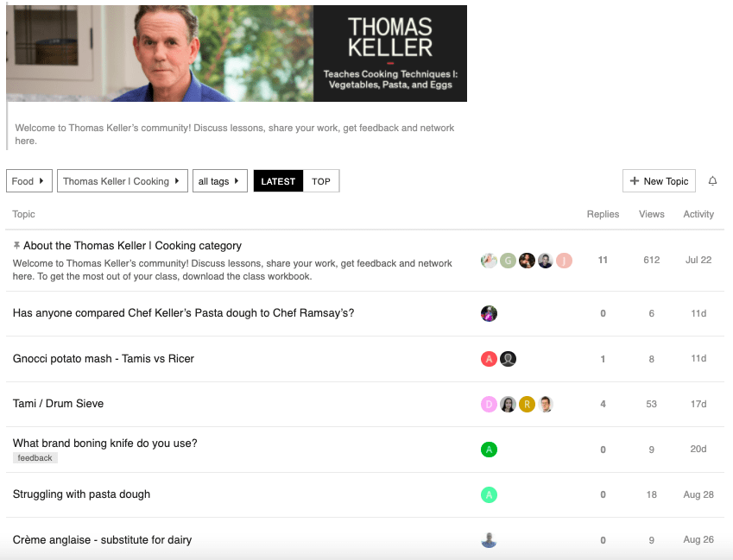Click the Thomas Keller banner image

tap(237, 53)
